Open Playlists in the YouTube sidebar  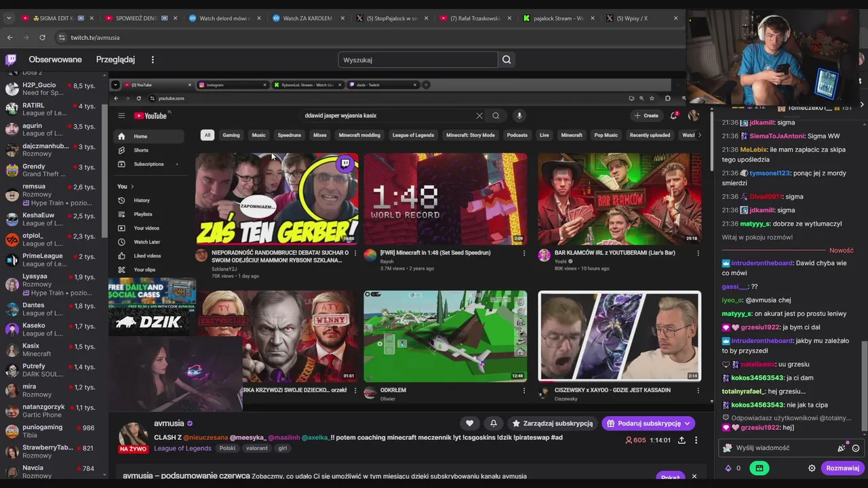[x=149, y=214]
